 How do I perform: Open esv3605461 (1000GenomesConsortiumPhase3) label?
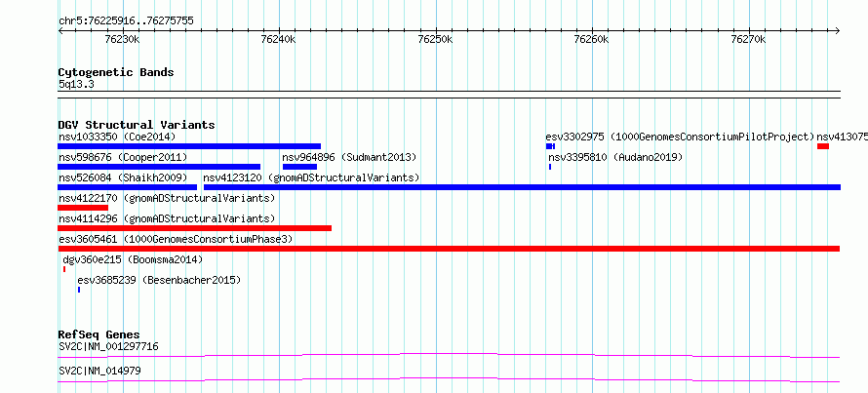176,239
